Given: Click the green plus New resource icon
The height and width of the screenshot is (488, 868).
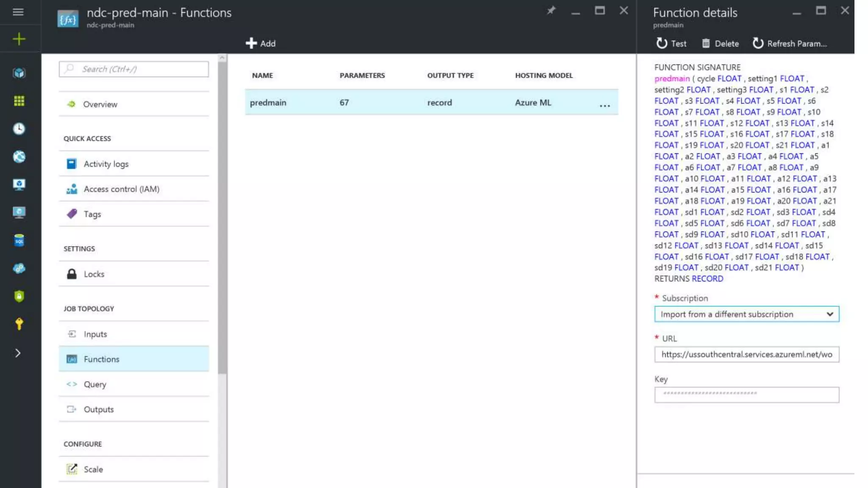Looking at the screenshot, I should click(x=19, y=39).
